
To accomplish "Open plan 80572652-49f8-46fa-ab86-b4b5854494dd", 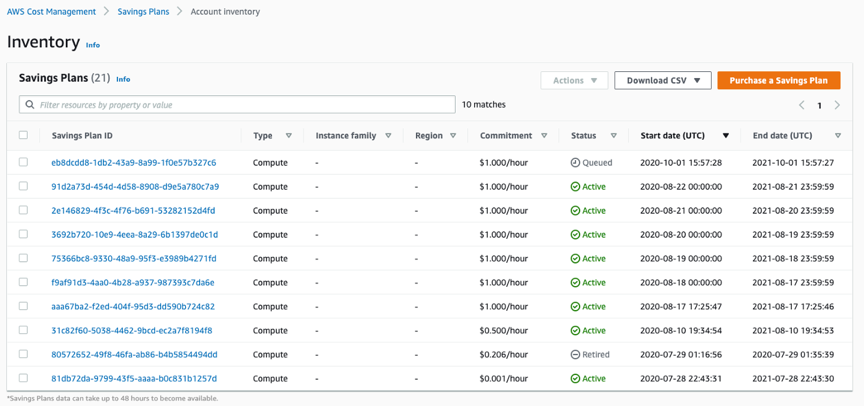I will [134, 355].
